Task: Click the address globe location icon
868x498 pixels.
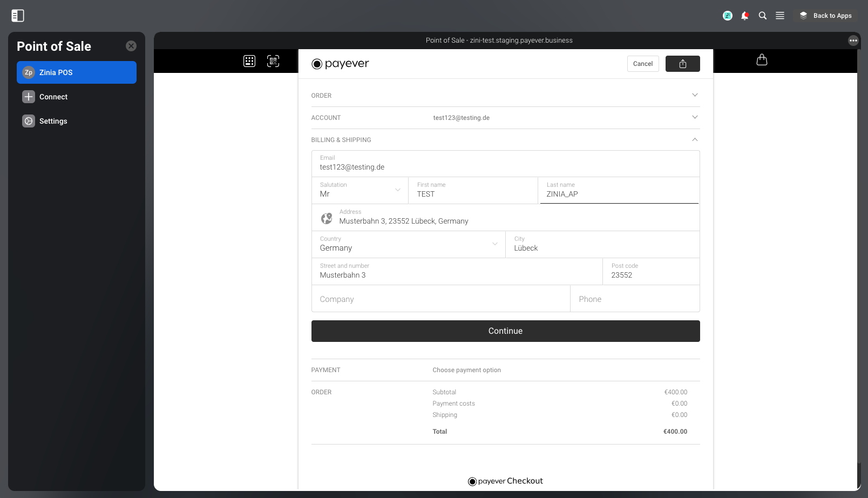Action: 327,218
